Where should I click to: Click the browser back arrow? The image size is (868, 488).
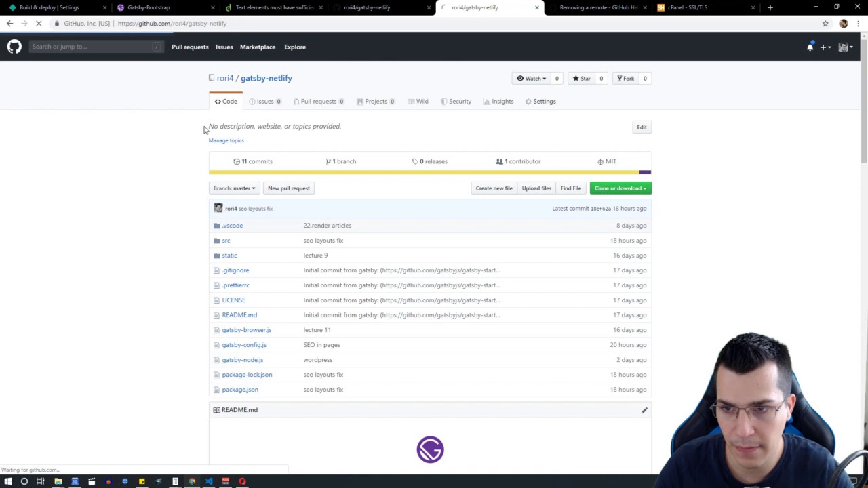coord(9,24)
